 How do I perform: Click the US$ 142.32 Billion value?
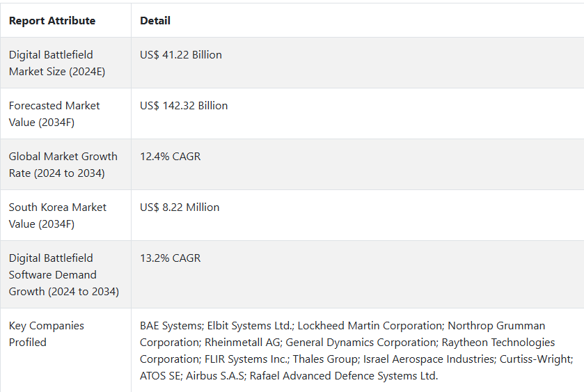coord(184,106)
